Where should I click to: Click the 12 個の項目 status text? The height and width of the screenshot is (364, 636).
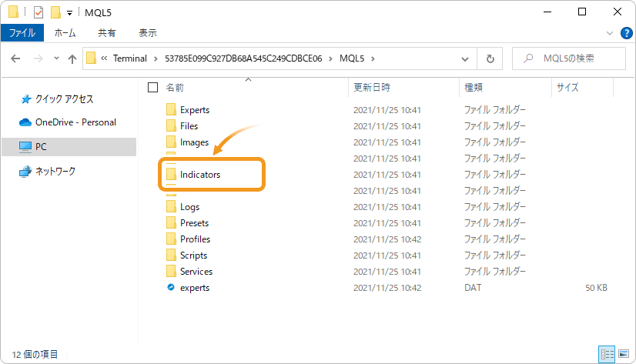click(x=35, y=355)
